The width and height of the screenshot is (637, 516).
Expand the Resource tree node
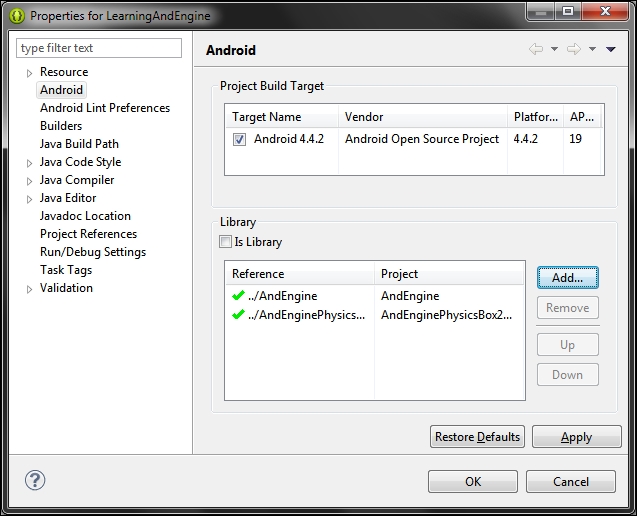pos(29,73)
